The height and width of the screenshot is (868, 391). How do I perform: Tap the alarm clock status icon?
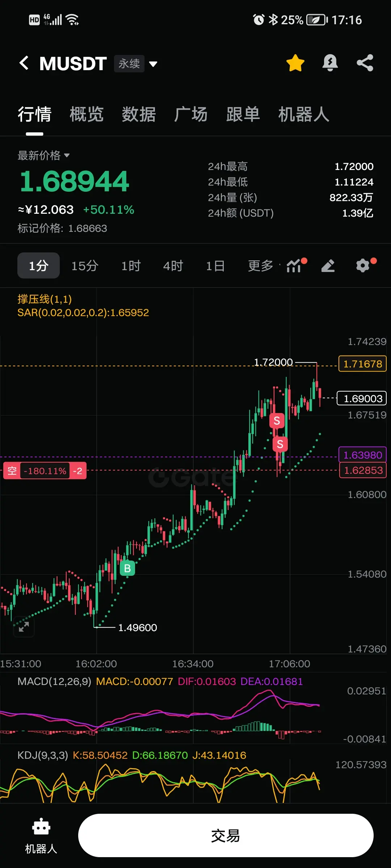258,20
